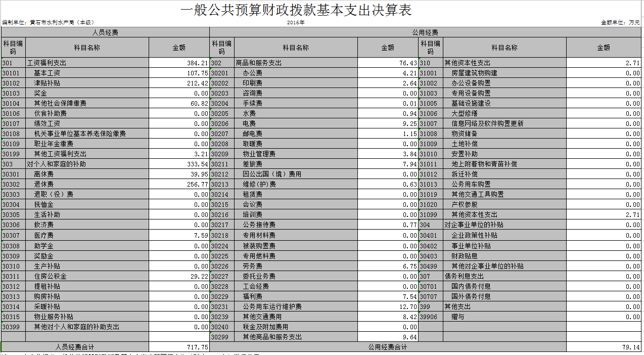
Task: Select the amount 384.21
Action: tap(179, 63)
